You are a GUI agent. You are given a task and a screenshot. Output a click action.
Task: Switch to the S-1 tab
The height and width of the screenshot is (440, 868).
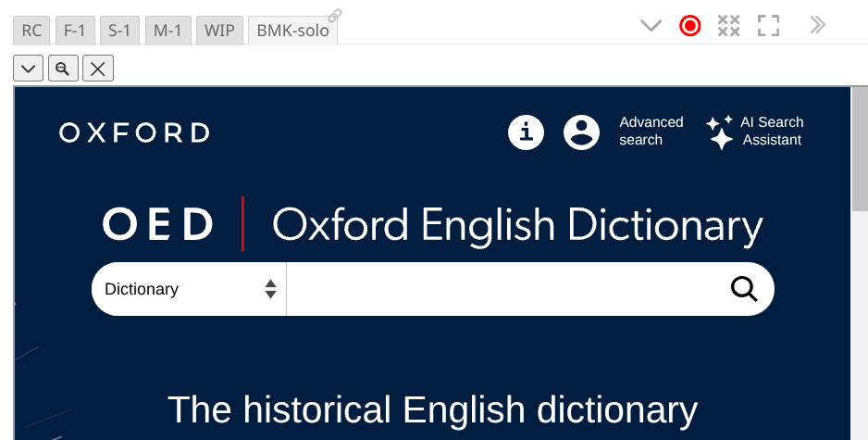pos(119,31)
